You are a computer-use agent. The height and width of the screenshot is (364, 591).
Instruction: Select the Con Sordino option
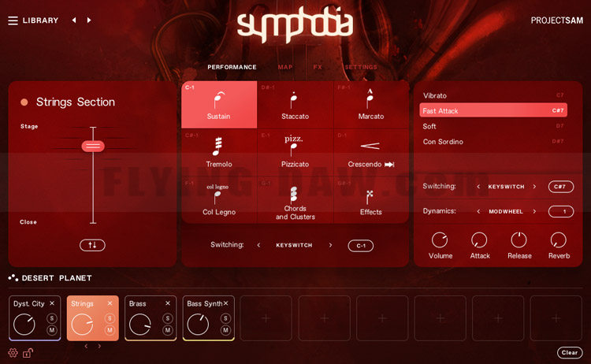(x=493, y=142)
